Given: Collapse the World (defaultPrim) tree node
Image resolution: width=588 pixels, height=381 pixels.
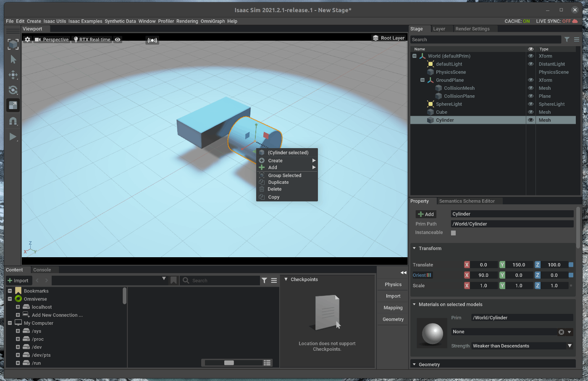Looking at the screenshot, I should click(415, 56).
